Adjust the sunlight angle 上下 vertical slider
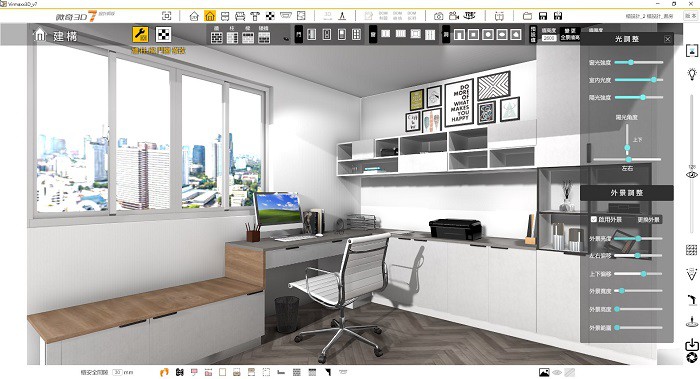This screenshot has height=379, width=700. (x=627, y=139)
